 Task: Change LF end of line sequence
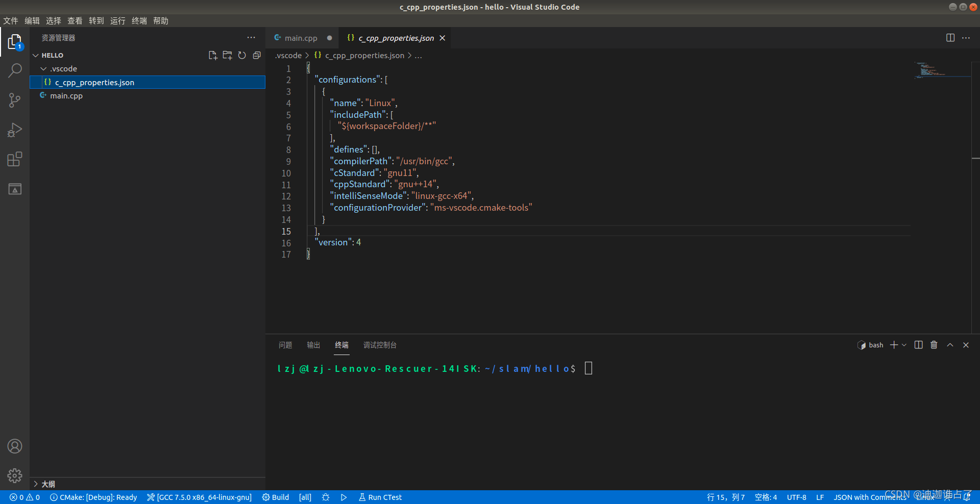[820, 497]
